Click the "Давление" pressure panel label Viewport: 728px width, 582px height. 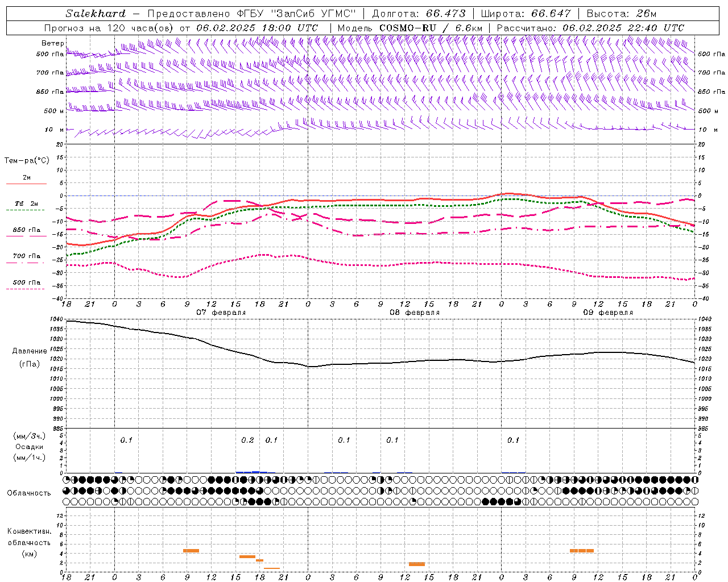tap(30, 351)
